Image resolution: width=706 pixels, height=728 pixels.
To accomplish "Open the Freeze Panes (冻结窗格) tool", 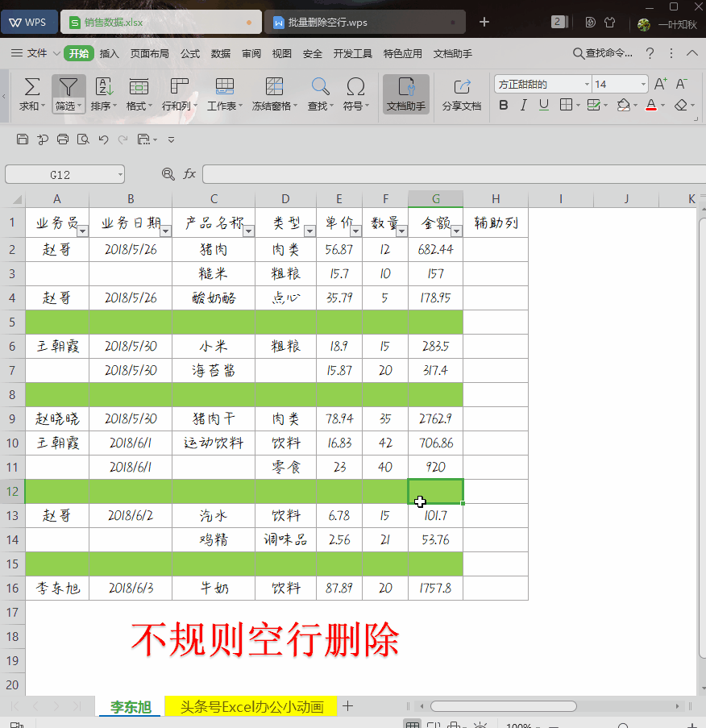I will [x=274, y=93].
